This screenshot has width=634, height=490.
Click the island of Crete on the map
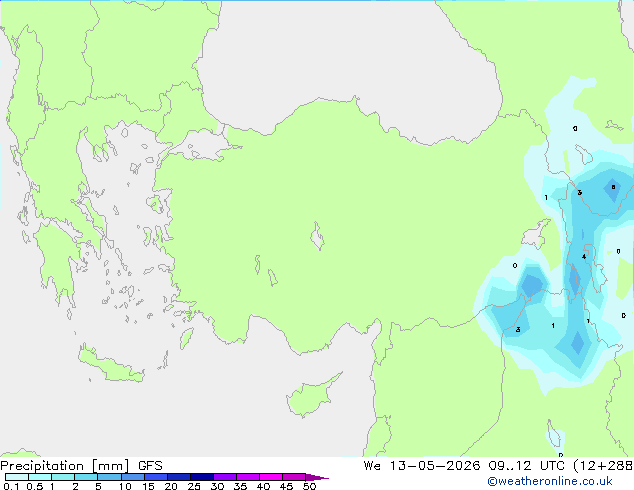[x=111, y=366]
